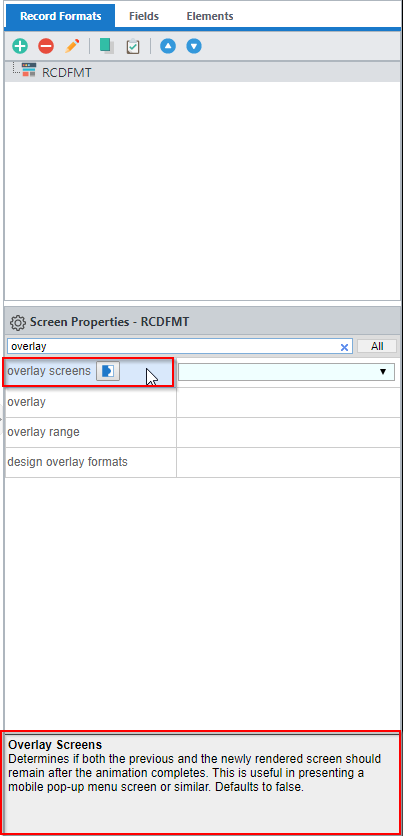Move the record format down with the down arrow icon
This screenshot has height=836, width=403.
click(194, 46)
